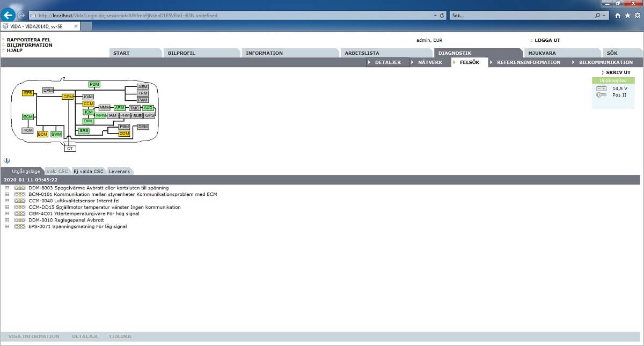Open the ARBETSLISTA main tab

pyautogui.click(x=362, y=53)
